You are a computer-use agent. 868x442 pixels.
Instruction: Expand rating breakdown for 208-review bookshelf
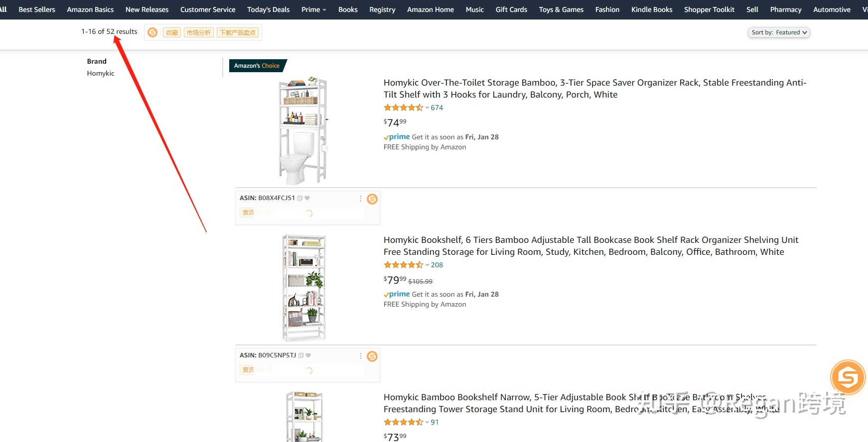(427, 265)
